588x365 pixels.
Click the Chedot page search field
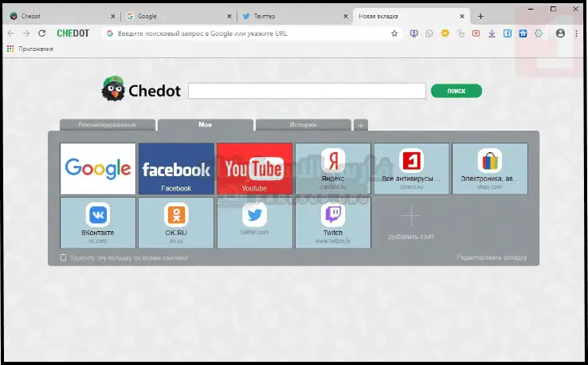[x=307, y=91]
